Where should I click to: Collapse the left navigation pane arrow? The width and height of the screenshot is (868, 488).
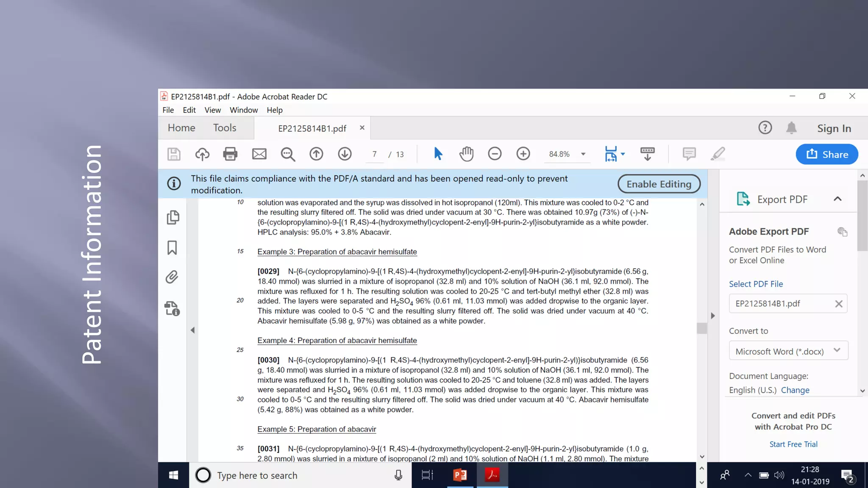coord(192,330)
